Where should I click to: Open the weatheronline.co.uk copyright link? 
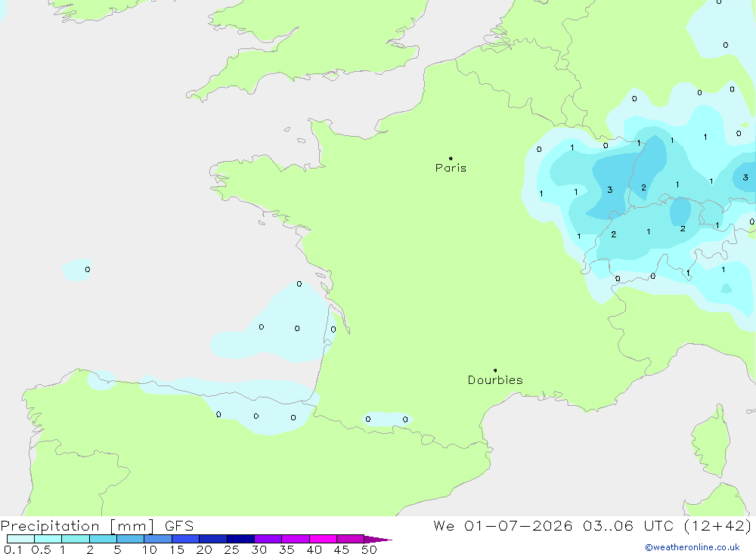(x=692, y=547)
